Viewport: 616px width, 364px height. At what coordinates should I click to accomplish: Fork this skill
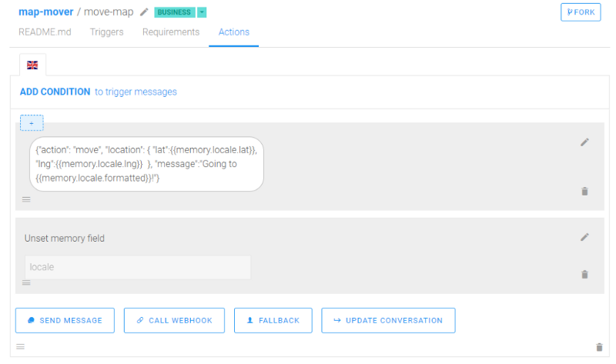[581, 12]
